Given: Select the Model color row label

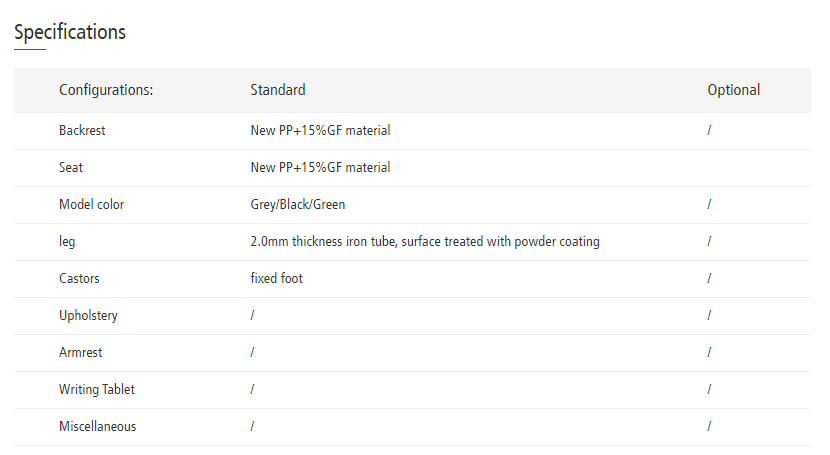Looking at the screenshot, I should [x=92, y=205].
